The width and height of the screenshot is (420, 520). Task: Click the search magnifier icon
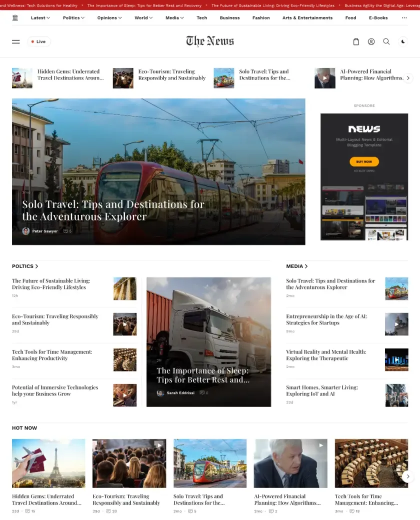[x=386, y=42]
